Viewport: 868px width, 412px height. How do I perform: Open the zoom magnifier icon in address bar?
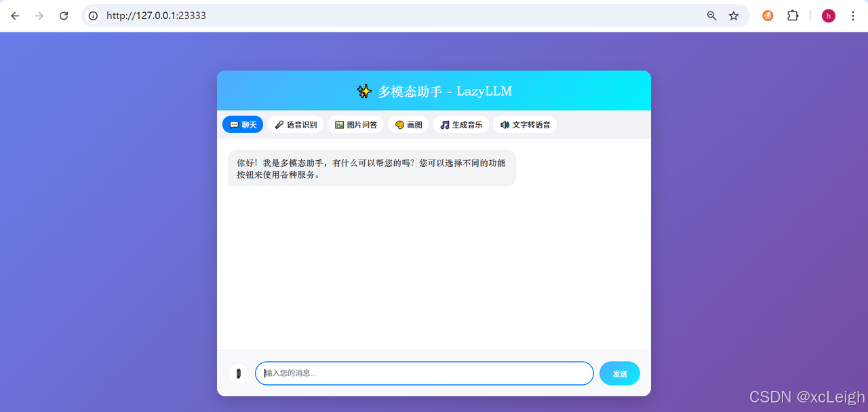coord(712,16)
